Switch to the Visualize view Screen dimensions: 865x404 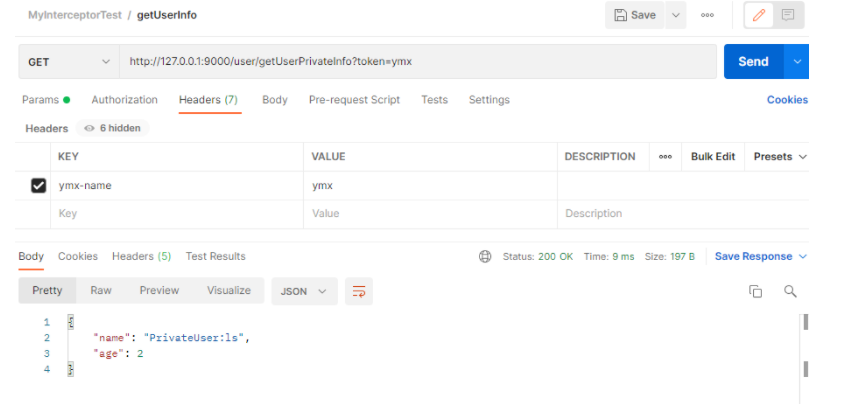pos(229,290)
